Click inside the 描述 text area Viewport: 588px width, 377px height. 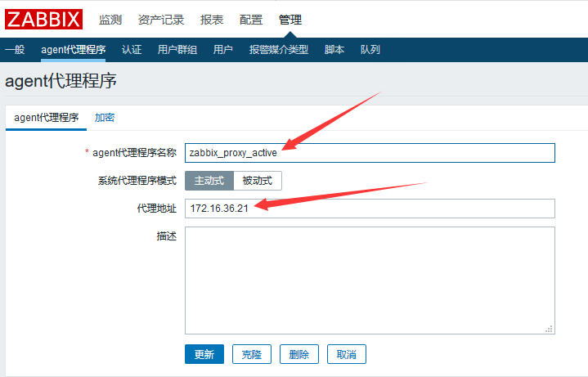click(370, 280)
